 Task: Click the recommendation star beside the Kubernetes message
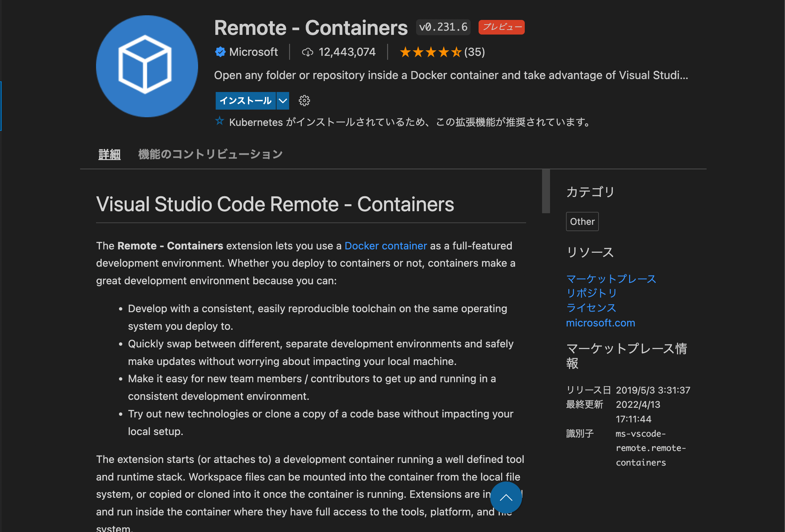coord(220,122)
